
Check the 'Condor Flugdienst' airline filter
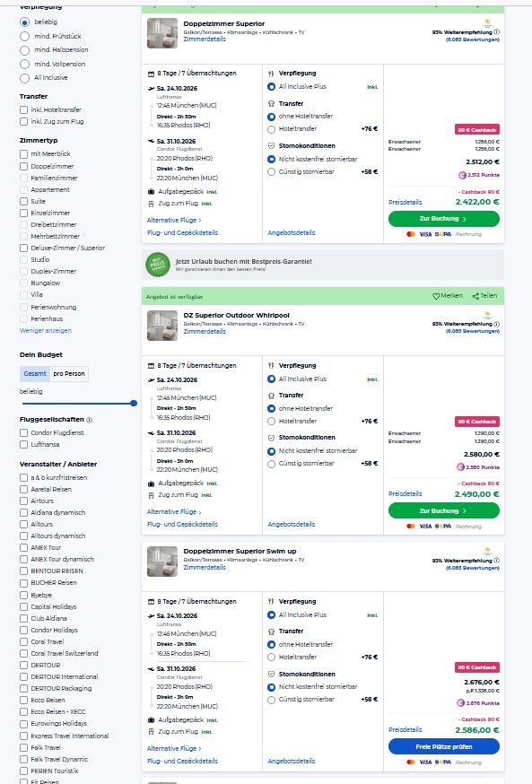23,432
